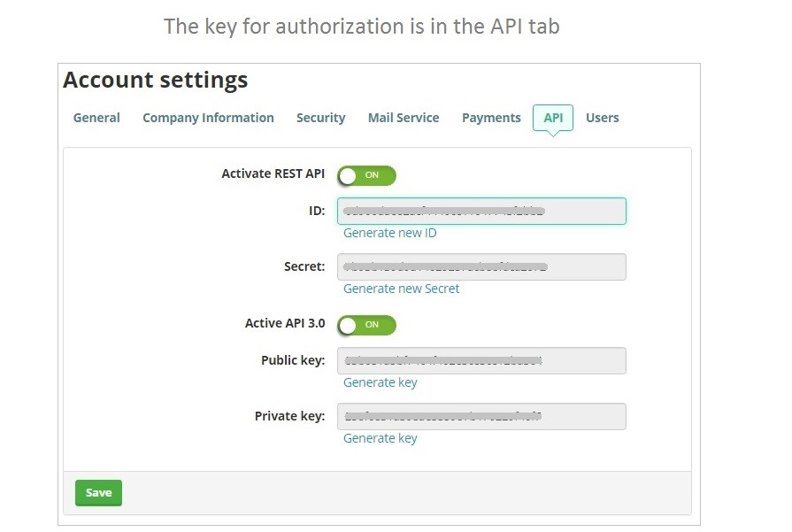Focus the Secret input field
This screenshot has width=792, height=532.
click(x=481, y=267)
